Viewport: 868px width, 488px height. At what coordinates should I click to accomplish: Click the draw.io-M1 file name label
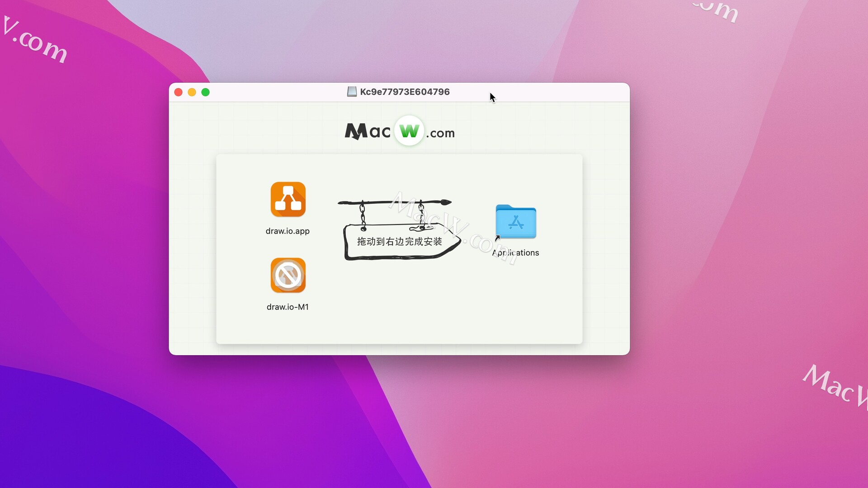point(288,307)
